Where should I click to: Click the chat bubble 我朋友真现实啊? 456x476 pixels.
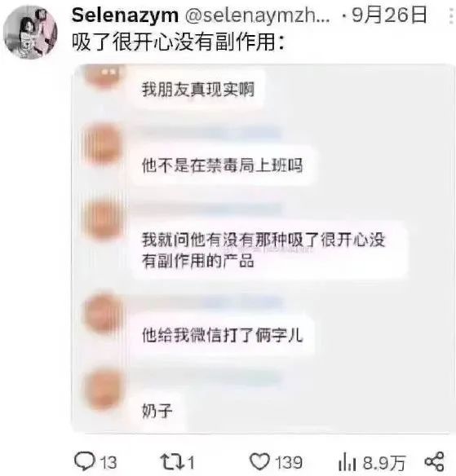click(197, 89)
